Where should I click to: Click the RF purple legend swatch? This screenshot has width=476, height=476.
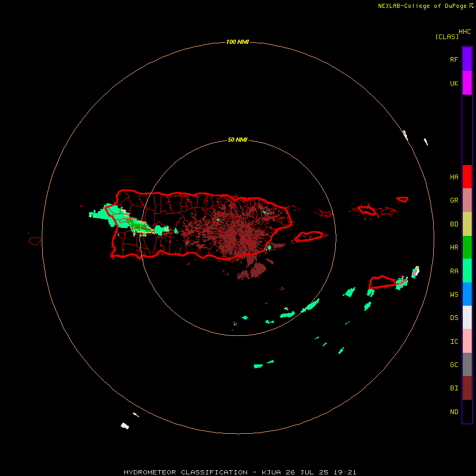(467, 59)
